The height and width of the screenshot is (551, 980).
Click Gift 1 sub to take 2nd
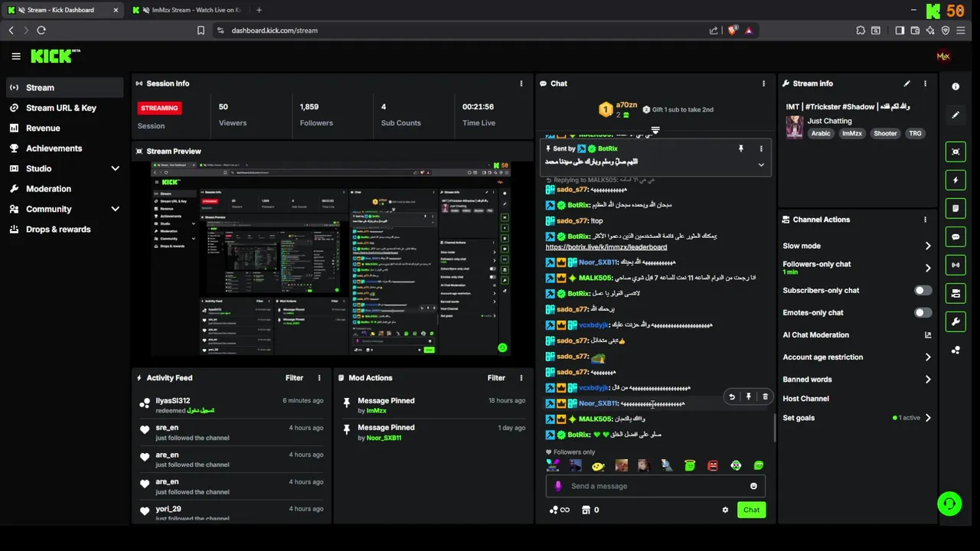[678, 109]
